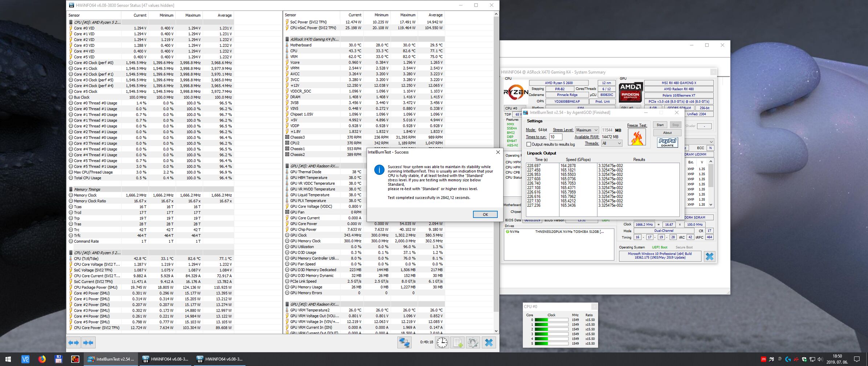The width and height of the screenshot is (868, 366).
Task: Click the blue X icon in System Summary
Action: tap(709, 256)
